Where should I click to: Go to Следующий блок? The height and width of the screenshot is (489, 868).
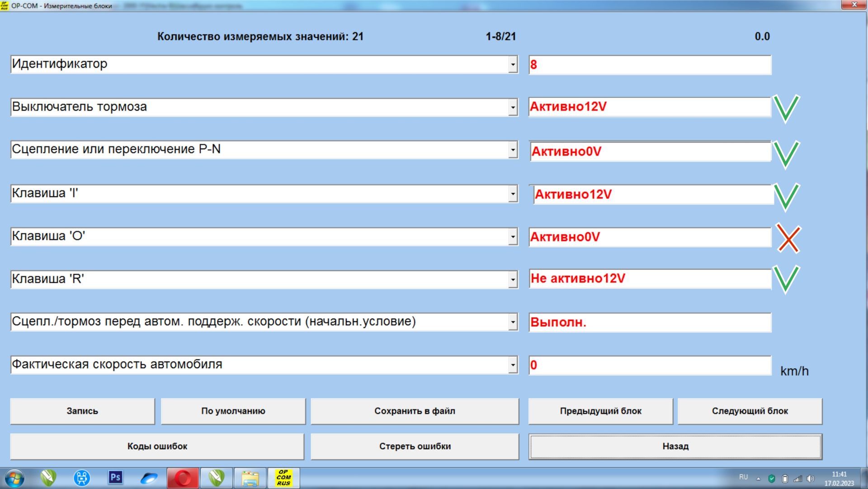(750, 411)
